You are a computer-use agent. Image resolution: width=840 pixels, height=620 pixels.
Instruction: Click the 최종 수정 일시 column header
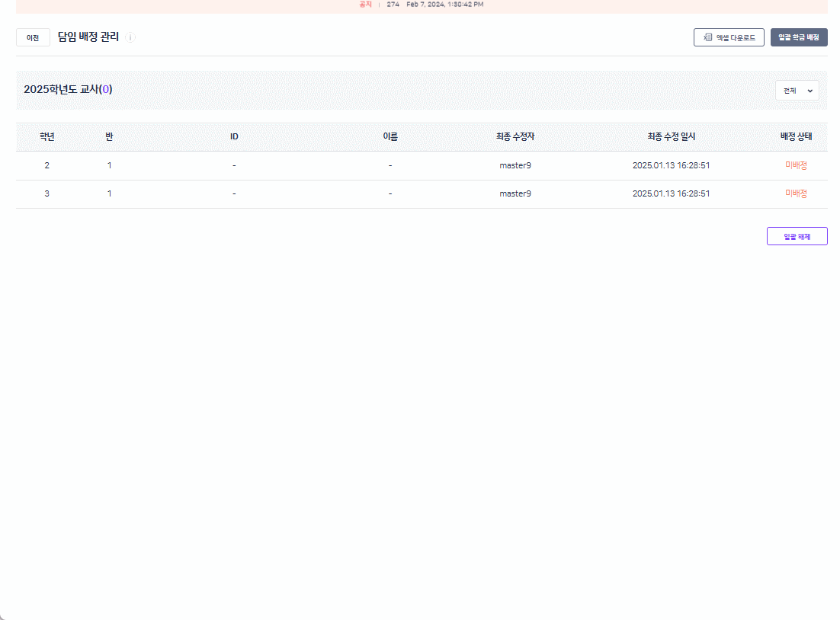click(x=671, y=137)
